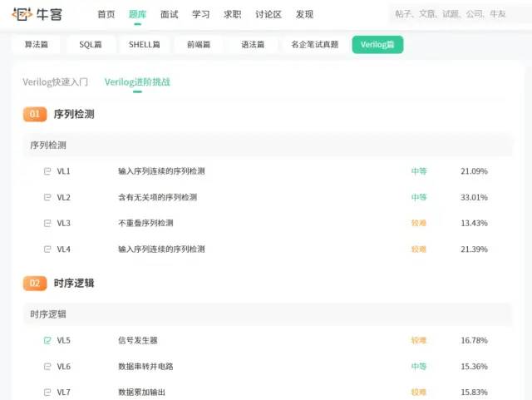Click the 33.01% pass rate
Image resolution: width=532 pixels, height=400 pixels.
click(x=474, y=197)
